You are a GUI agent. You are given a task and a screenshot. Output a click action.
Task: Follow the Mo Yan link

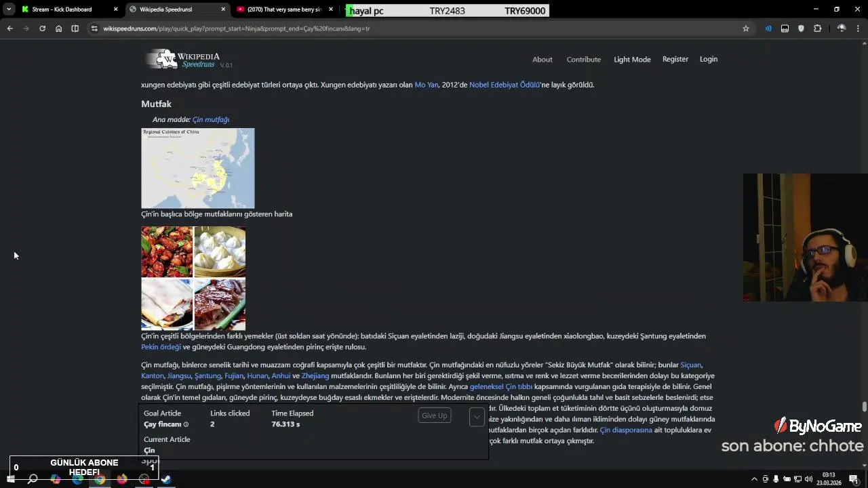pyautogui.click(x=427, y=85)
